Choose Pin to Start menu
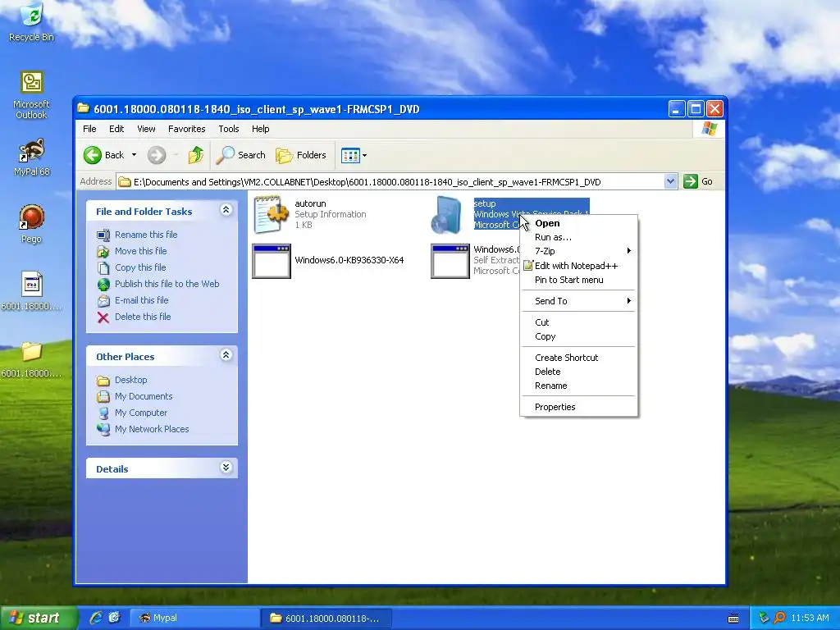840x630 pixels. (579, 280)
